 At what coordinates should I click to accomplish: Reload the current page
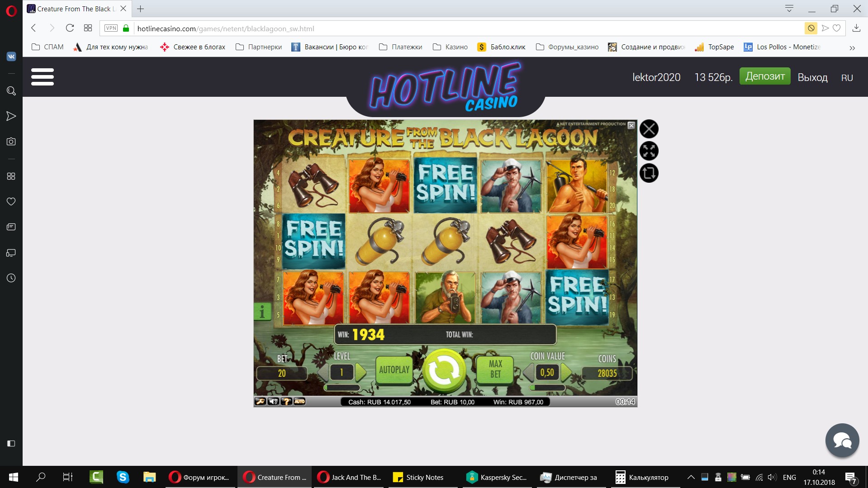click(x=70, y=28)
